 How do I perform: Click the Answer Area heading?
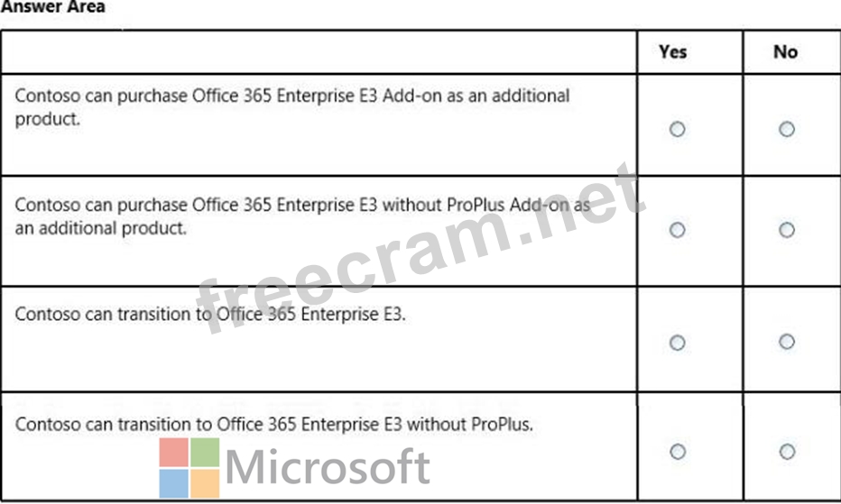[52, 7]
